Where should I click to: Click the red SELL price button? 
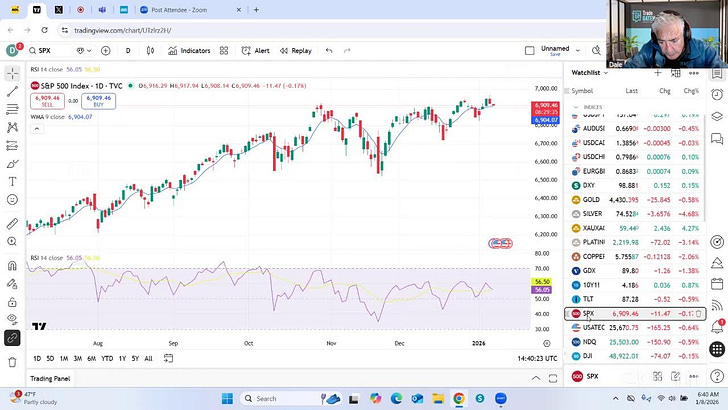(x=47, y=101)
